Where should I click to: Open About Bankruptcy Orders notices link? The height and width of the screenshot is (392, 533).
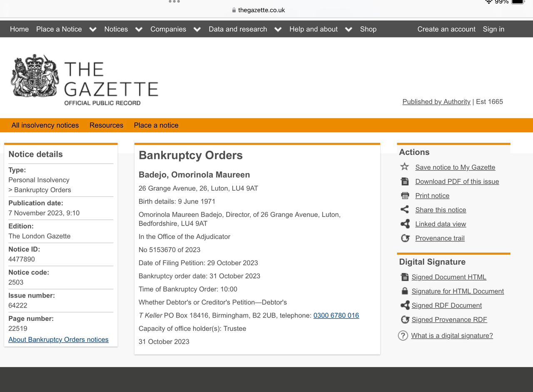coord(58,340)
